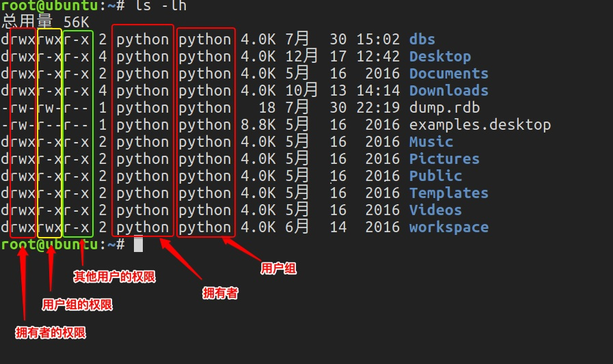613x364 pixels.
Task: Select the 拥有者的权限 annotation label
Action: click(x=51, y=333)
